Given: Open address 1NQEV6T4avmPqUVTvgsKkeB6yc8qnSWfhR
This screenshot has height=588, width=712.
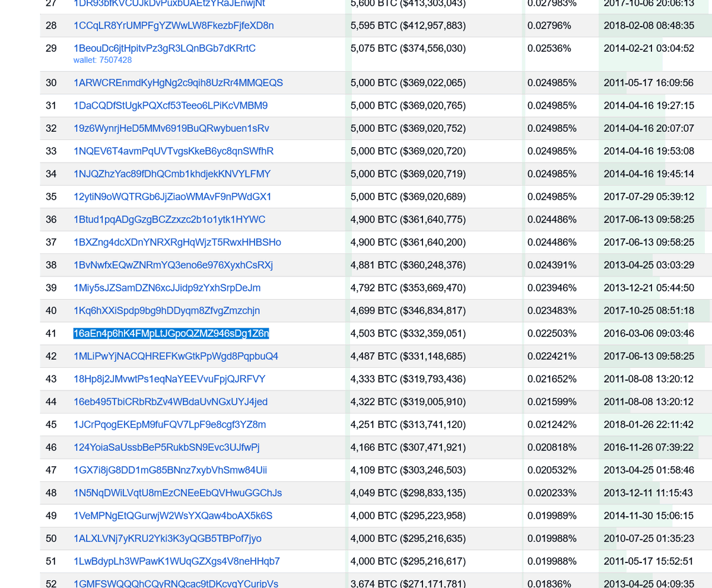Looking at the screenshot, I should point(173,151).
